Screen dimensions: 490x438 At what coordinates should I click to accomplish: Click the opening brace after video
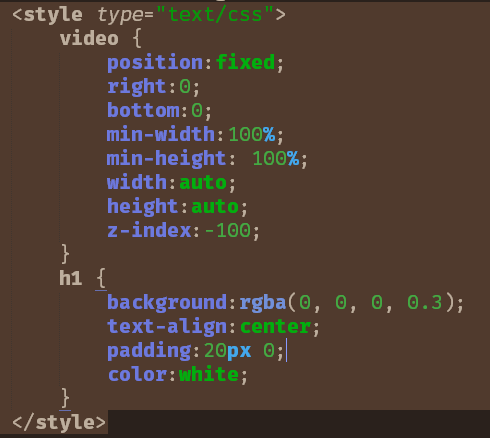[137, 38]
